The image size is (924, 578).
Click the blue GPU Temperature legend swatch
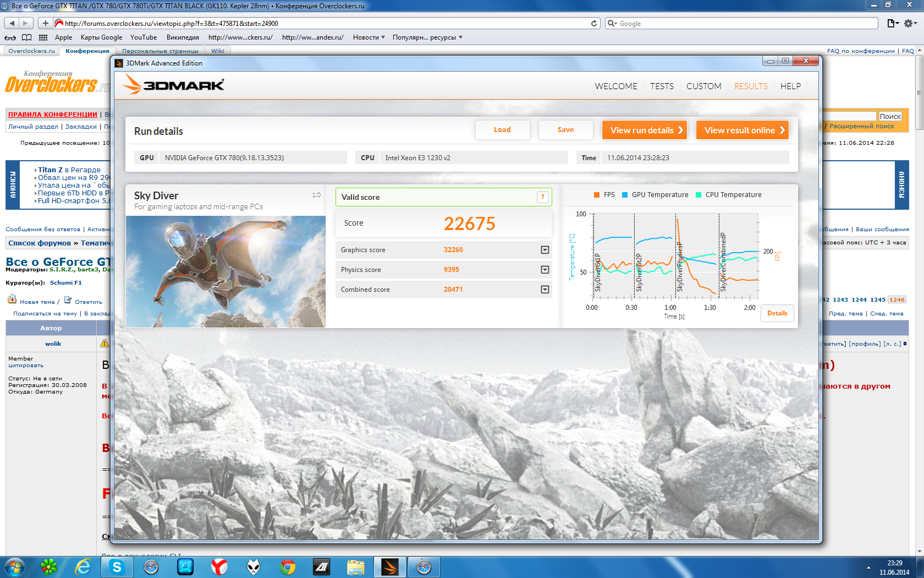tap(625, 195)
